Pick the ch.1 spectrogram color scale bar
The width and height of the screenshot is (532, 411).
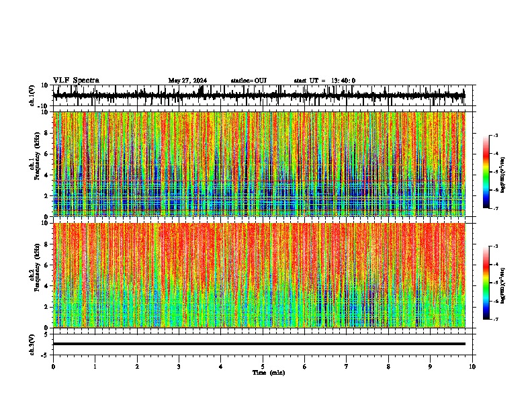pos(486,172)
